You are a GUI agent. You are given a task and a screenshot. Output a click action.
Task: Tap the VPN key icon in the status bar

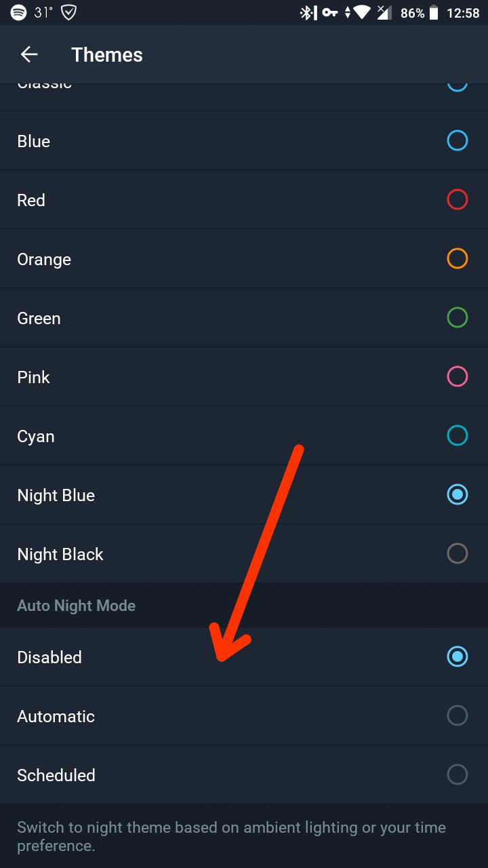[x=330, y=13]
